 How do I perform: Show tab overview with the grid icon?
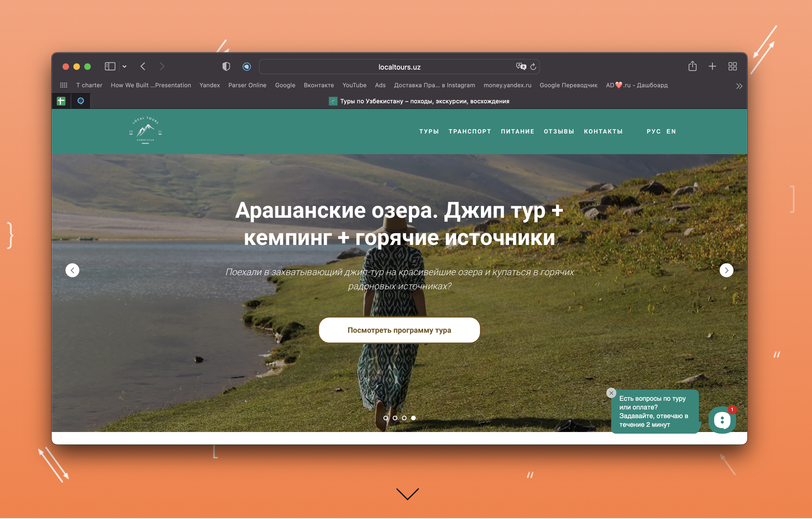[732, 66]
